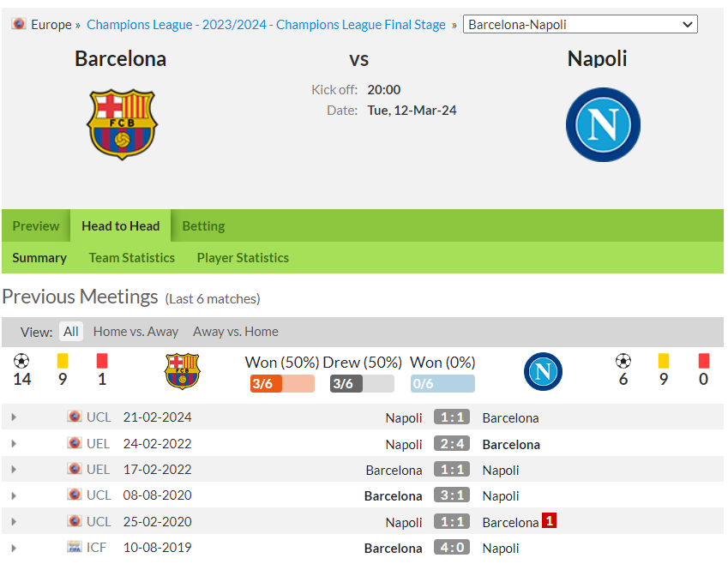Open the Preview tab
The image size is (728, 576).
36,225
